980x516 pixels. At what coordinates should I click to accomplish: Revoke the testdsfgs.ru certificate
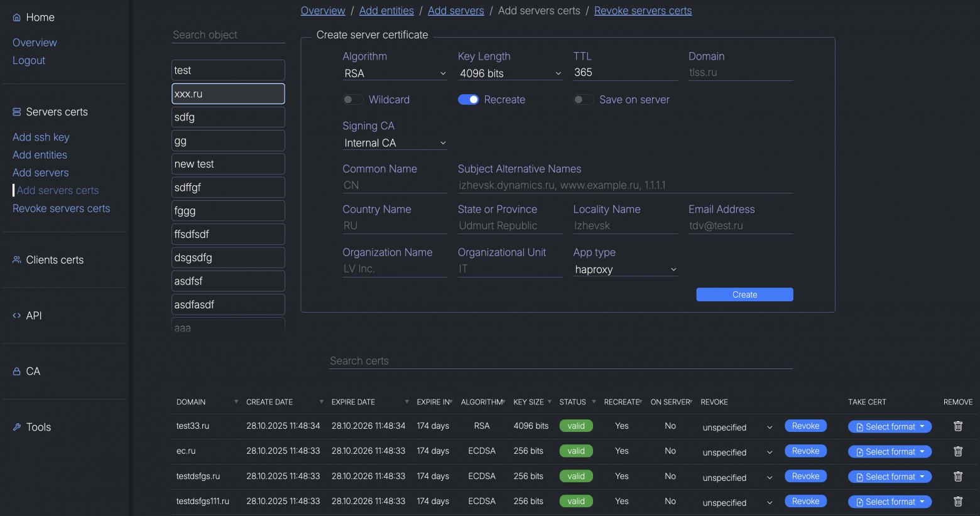[x=805, y=476]
